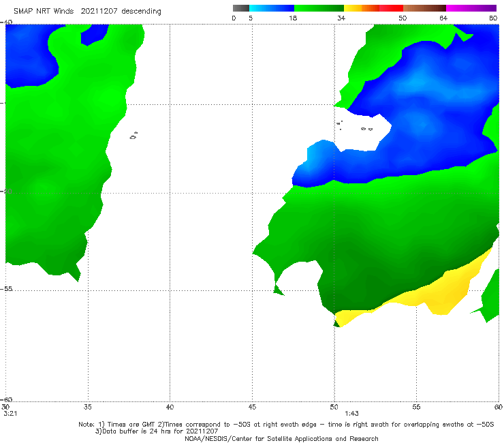Click the "-55" latitude axis label
Image resolution: width=504 pixels, height=443 pixels.
(x=7, y=288)
